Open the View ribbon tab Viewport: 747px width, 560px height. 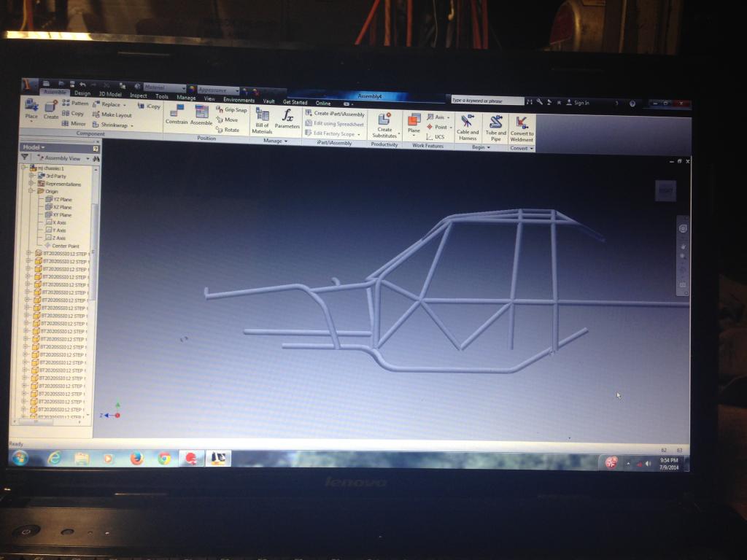tap(209, 98)
